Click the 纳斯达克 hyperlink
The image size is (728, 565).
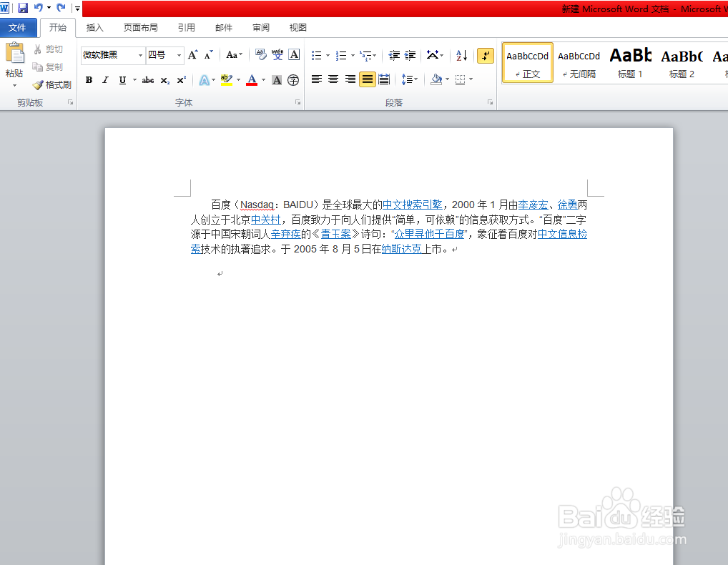pyautogui.click(x=402, y=249)
